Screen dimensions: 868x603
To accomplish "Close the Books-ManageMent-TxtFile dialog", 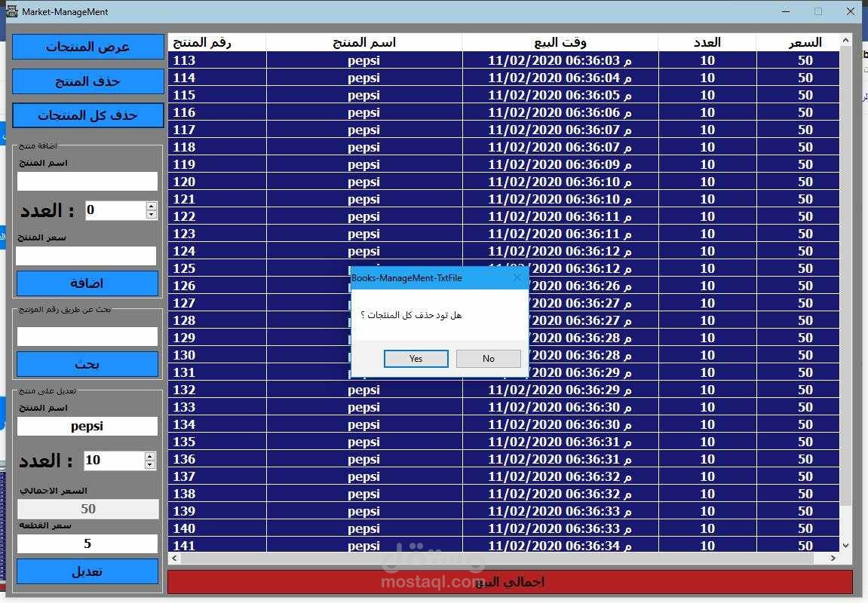I will pyautogui.click(x=517, y=277).
